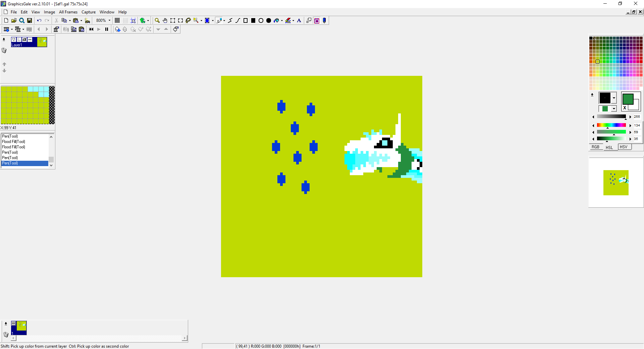
Task: Open the Capture menu
Action: (x=89, y=12)
